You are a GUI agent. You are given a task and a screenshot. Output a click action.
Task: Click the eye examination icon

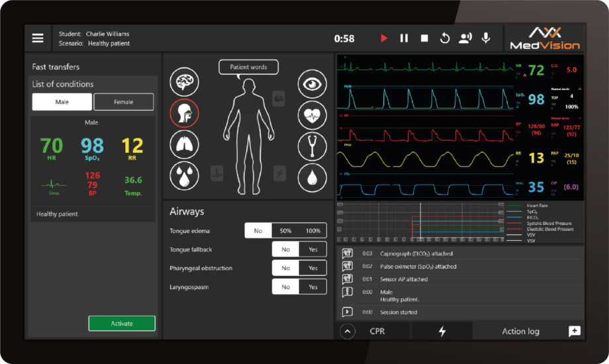[311, 82]
